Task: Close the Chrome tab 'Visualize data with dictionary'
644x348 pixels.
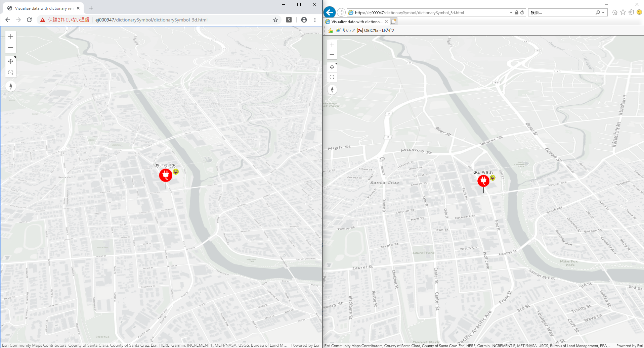Action: point(78,8)
